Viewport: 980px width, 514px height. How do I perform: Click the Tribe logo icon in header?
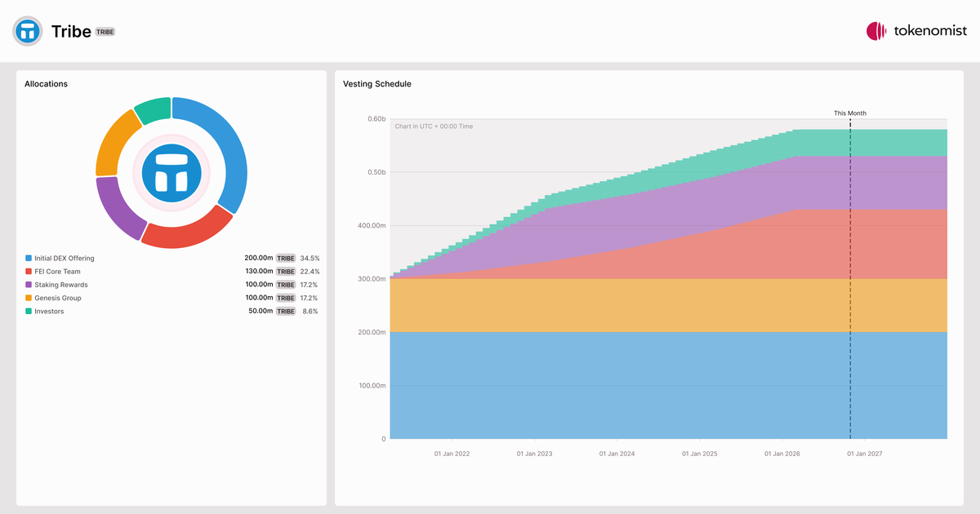coord(27,31)
